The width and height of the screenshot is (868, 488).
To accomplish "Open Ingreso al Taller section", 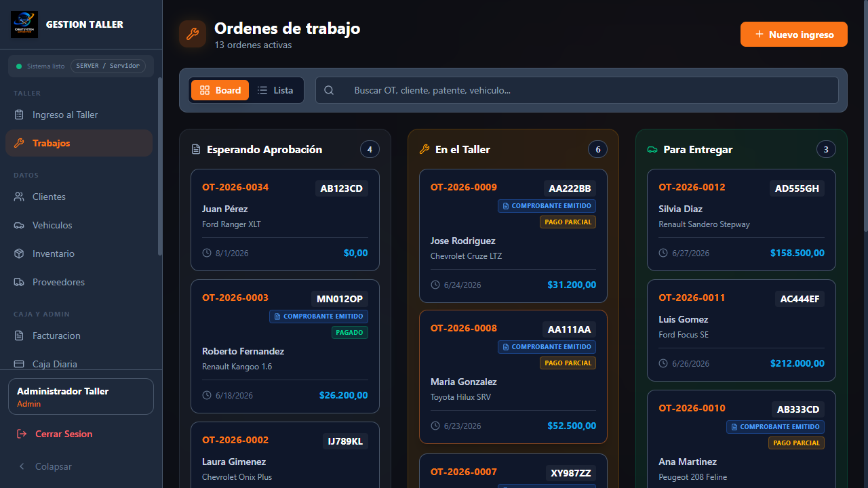I will click(x=79, y=115).
